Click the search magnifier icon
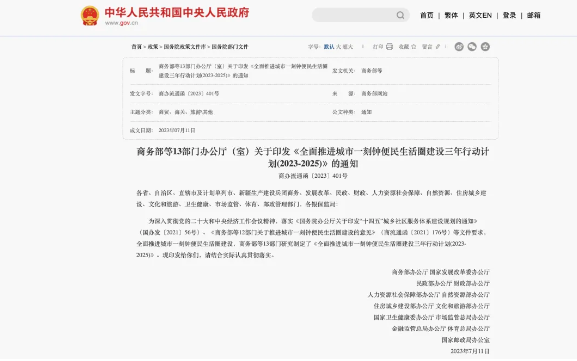Image resolution: width=577 pixels, height=361 pixels. pos(400,15)
